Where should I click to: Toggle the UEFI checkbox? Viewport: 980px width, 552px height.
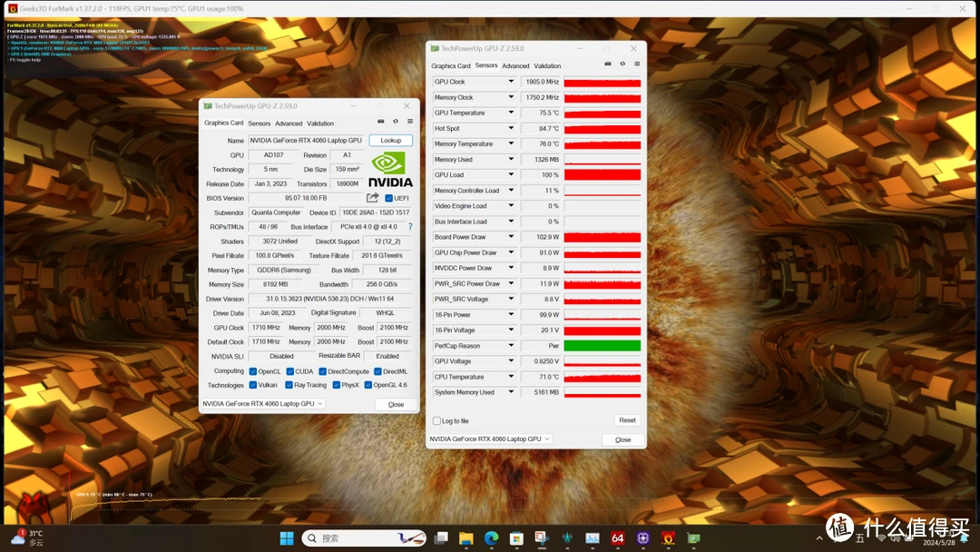pos(388,198)
